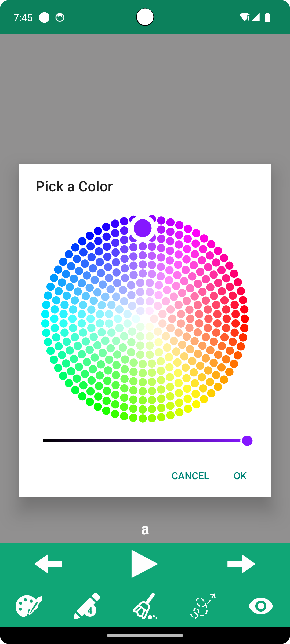The height and width of the screenshot is (644, 290).
Task: Go to next frame with right arrow
Action: tap(241, 564)
